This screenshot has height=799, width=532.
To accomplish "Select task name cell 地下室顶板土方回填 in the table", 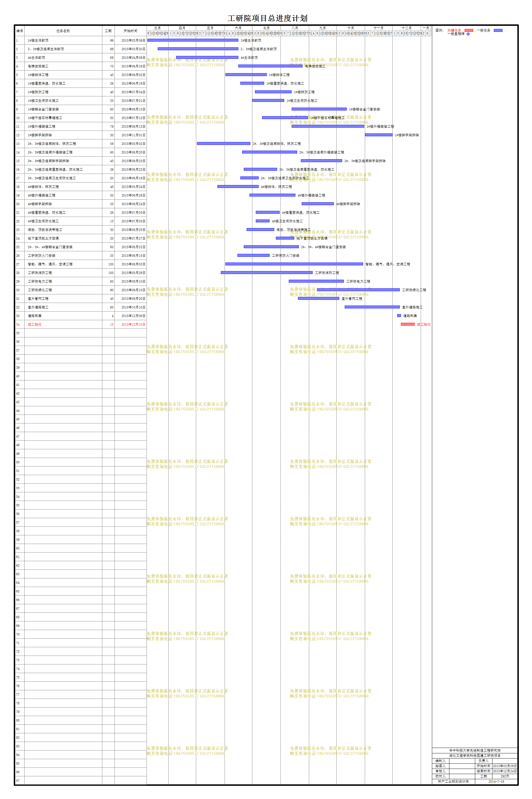I will [x=63, y=238].
